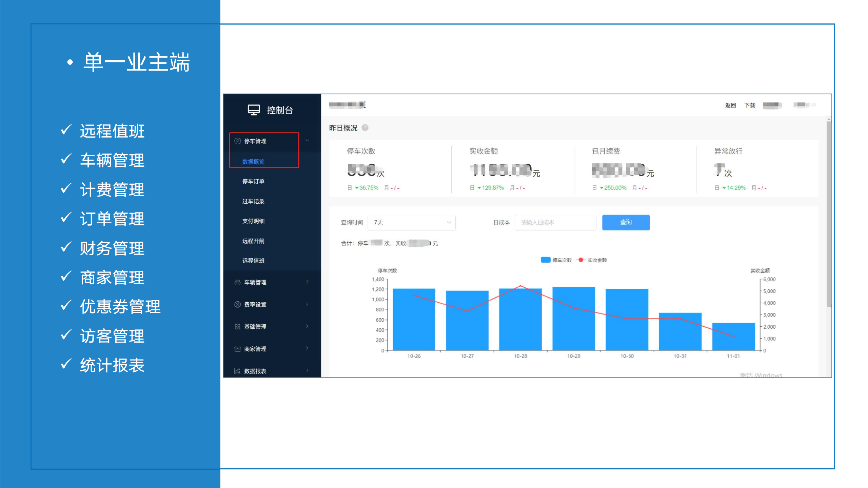Click the console monitor icon
The height and width of the screenshot is (488, 868).
(254, 110)
